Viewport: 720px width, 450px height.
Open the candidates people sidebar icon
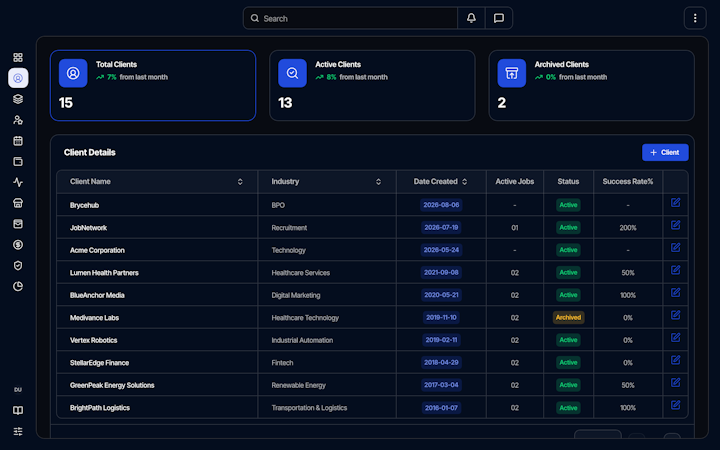point(18,120)
